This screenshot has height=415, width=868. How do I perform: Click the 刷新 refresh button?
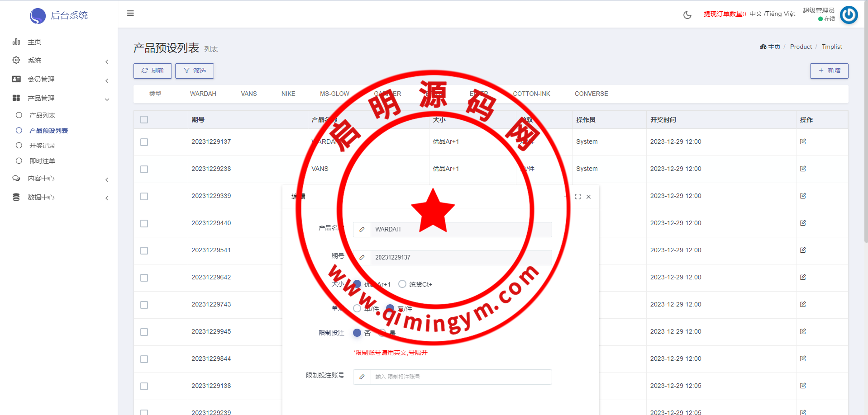coord(153,71)
